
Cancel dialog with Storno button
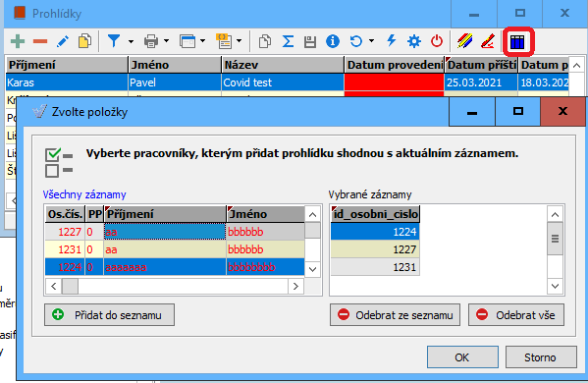[541, 357]
